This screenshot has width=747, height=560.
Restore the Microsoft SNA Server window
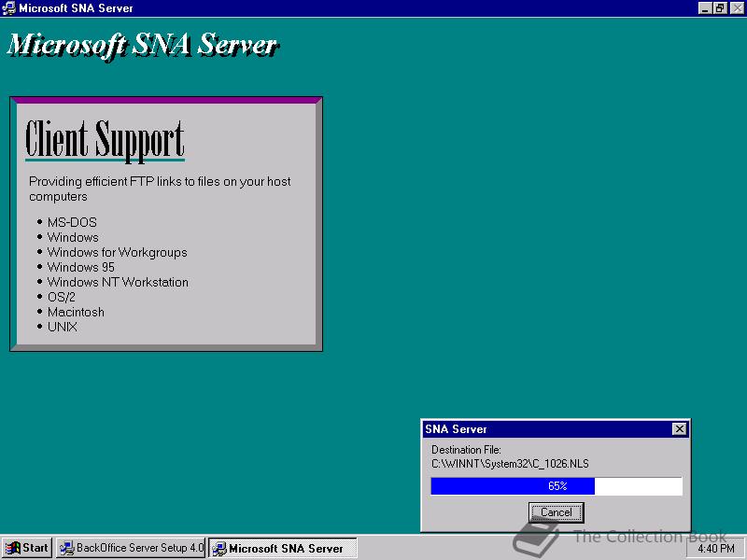pos(720,8)
